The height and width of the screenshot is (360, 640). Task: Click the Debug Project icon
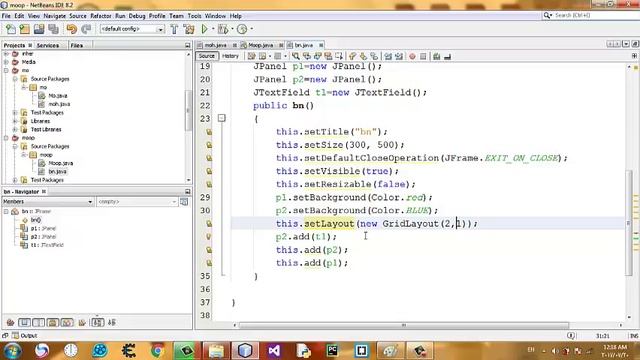tap(223, 29)
